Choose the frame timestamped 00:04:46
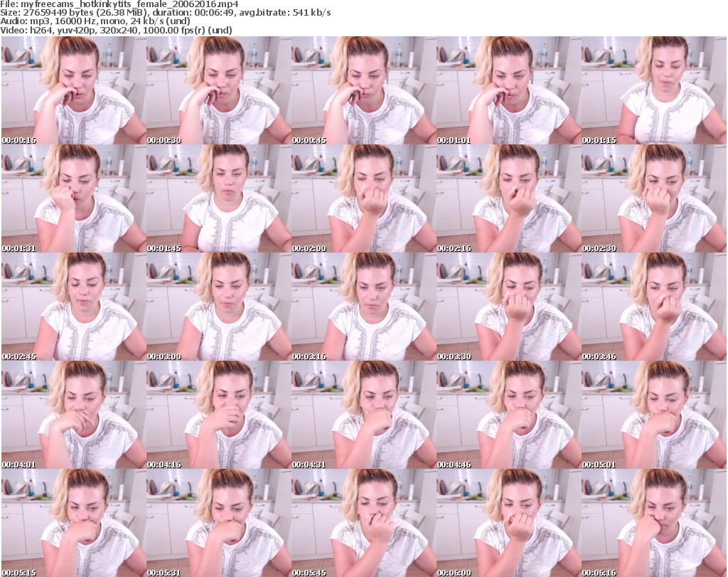This screenshot has width=728, height=577. click(508, 415)
